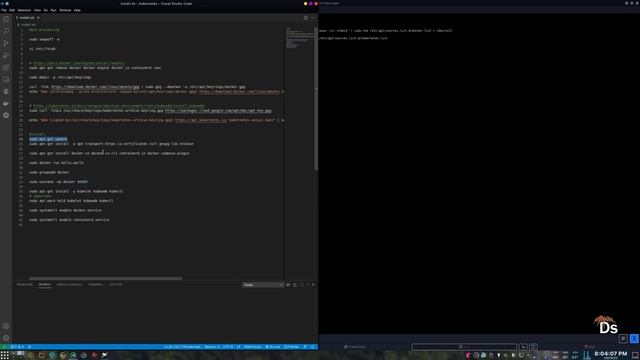Screen dimensions: 640x360
Task: Open editor More Actions ellipsis
Action: point(313,18)
